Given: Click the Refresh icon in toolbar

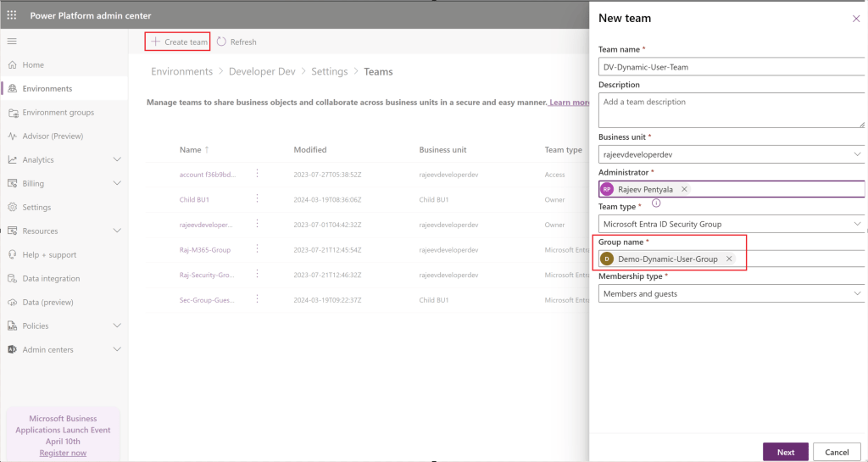Looking at the screenshot, I should click(x=222, y=42).
